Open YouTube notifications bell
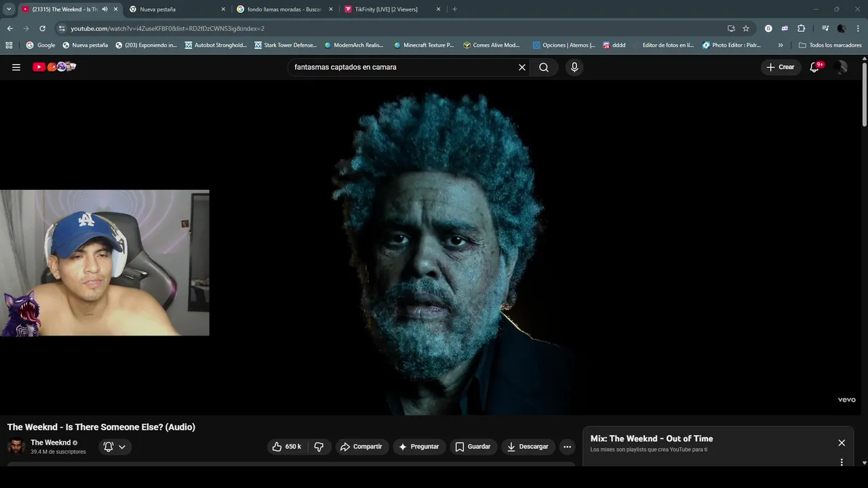The height and width of the screenshot is (488, 868). pyautogui.click(x=815, y=67)
